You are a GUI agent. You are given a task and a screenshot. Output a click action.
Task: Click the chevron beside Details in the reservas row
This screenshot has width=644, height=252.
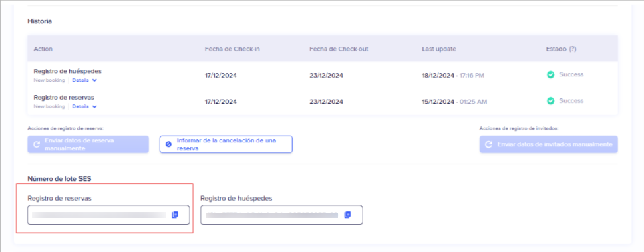pyautogui.click(x=94, y=106)
